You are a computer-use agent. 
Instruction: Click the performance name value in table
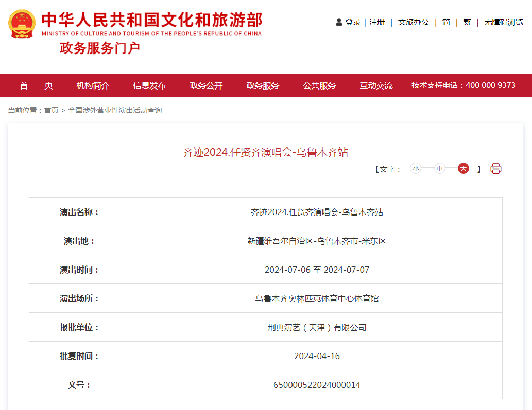[x=317, y=212]
